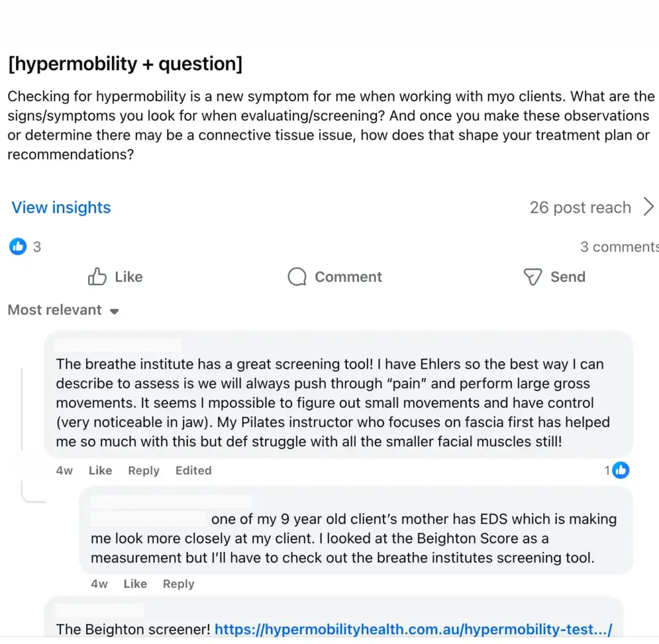
Task: Click the 26 post reach text
Action: coord(580,208)
